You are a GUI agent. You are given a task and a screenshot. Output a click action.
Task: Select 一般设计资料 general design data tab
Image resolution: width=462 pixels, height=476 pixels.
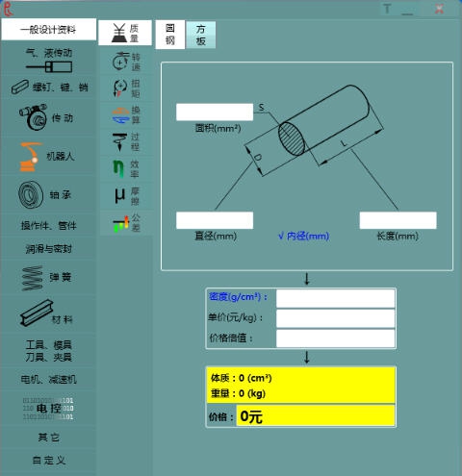(48, 30)
